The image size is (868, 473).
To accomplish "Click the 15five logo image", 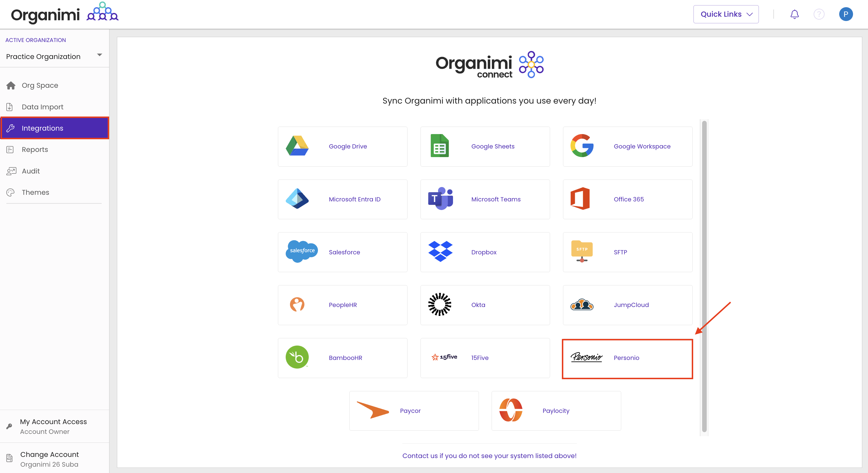I will click(x=444, y=357).
